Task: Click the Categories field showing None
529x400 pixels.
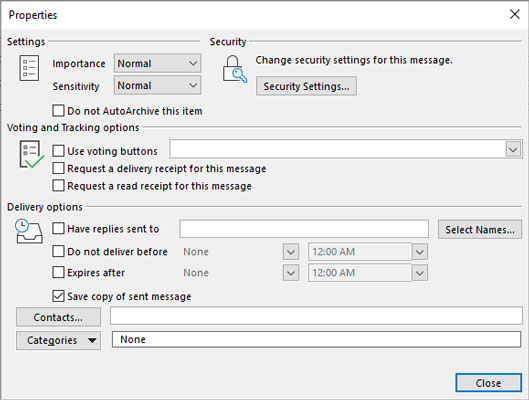Action: point(316,339)
